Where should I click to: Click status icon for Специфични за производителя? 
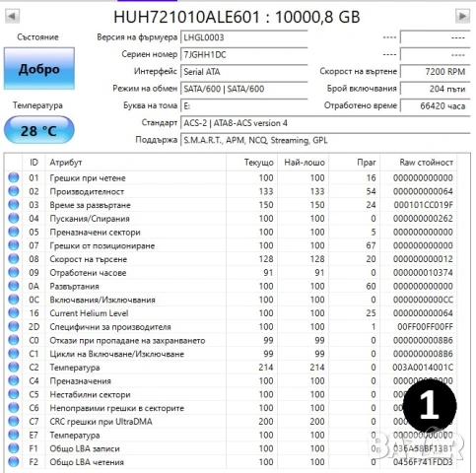click(14, 326)
